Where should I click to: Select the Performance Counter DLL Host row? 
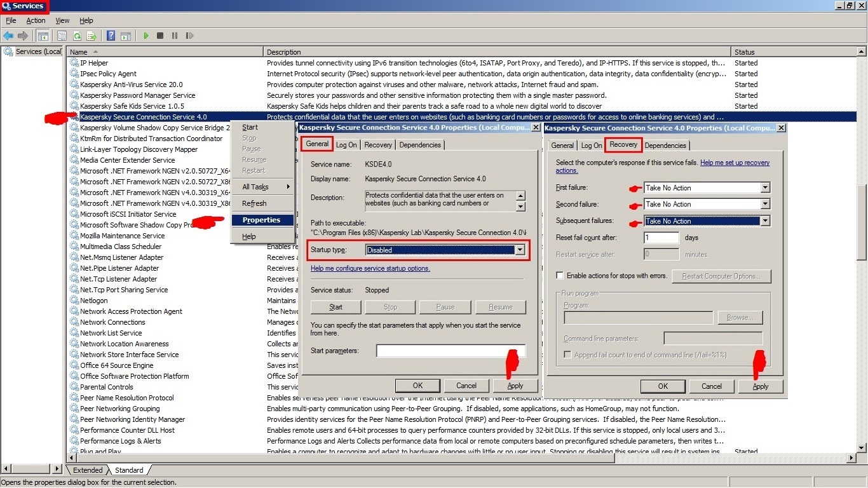click(x=462, y=430)
